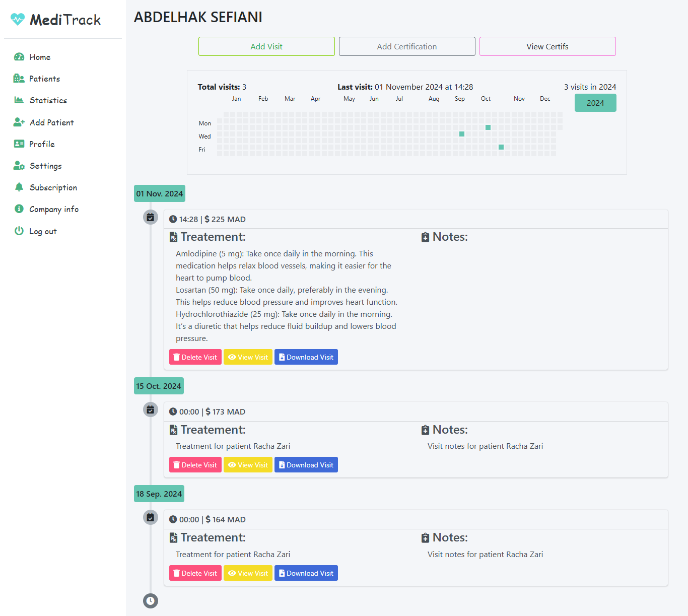
Task: Click the Statistics chart icon
Action: coord(19,100)
